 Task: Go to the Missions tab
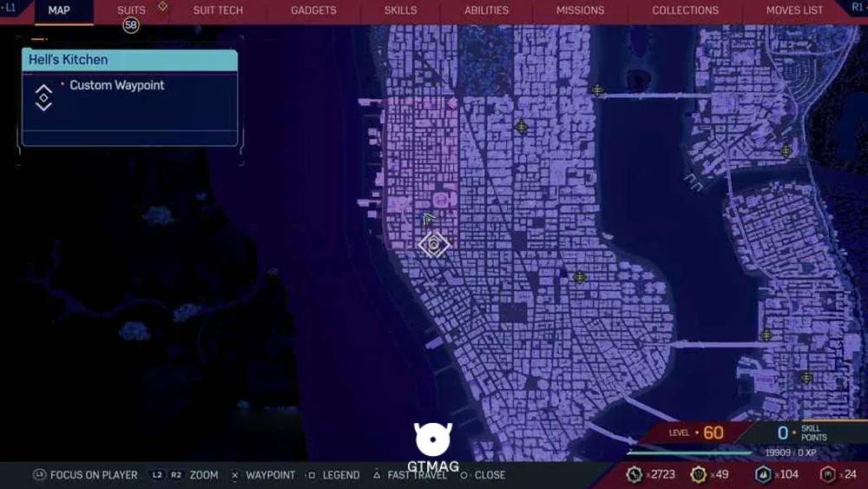(580, 10)
